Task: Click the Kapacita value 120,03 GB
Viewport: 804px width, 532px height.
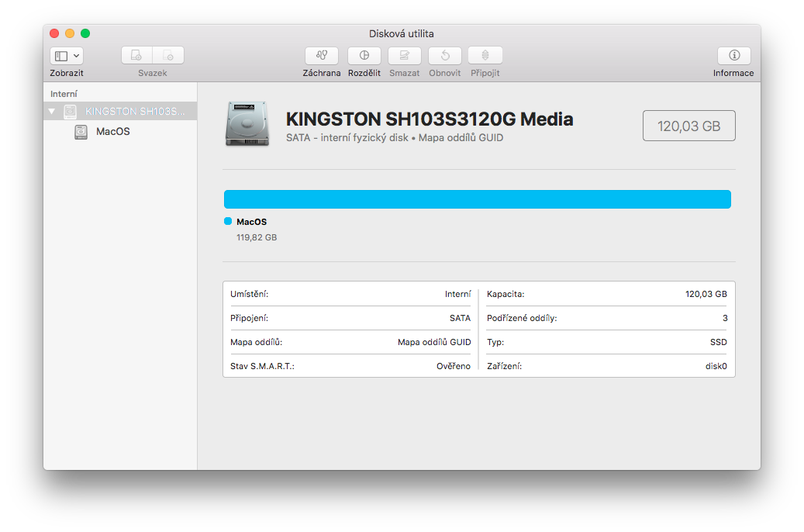Action: point(706,294)
